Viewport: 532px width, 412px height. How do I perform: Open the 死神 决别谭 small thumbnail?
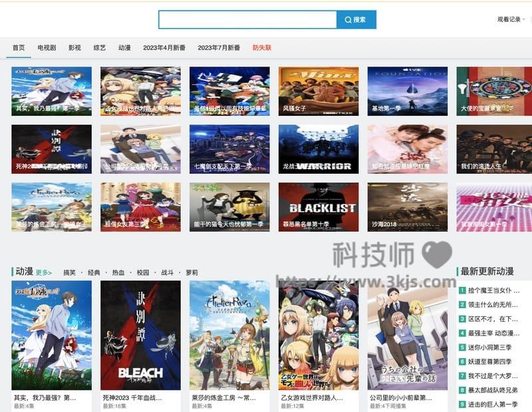pos(52,149)
